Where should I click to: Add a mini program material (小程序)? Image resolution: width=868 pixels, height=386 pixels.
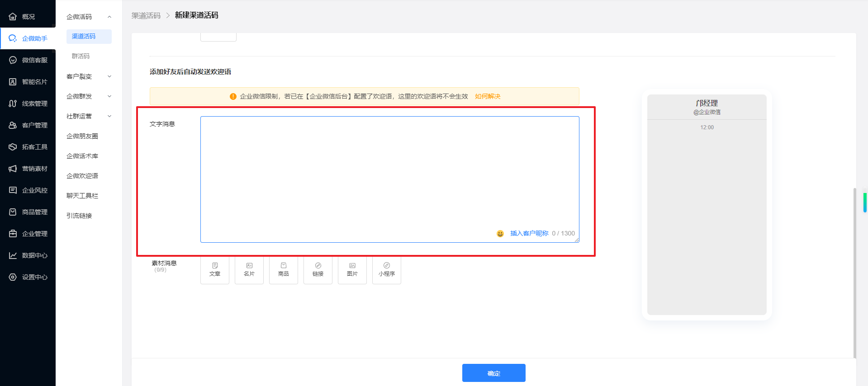coord(387,270)
